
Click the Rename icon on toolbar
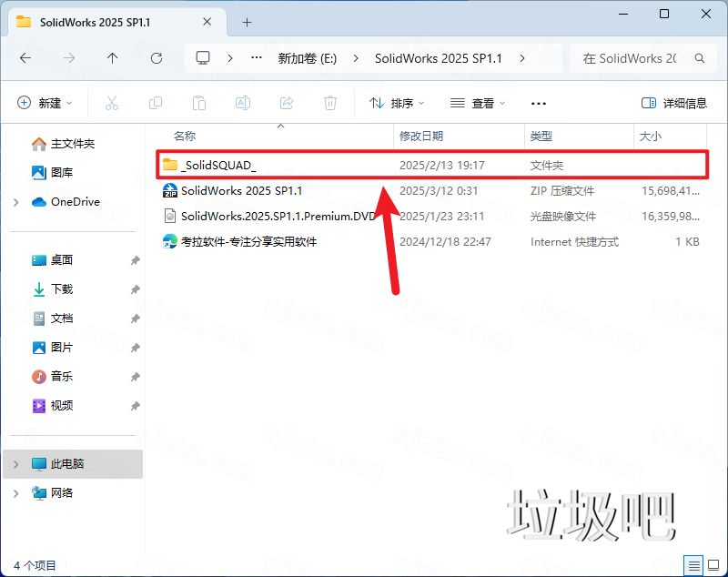[242, 102]
